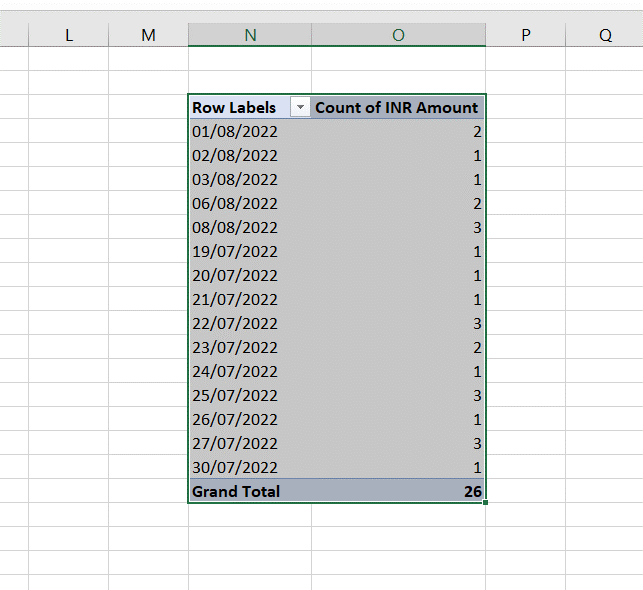
Task: Select the 22/07/2022 date cell
Action: point(236,324)
